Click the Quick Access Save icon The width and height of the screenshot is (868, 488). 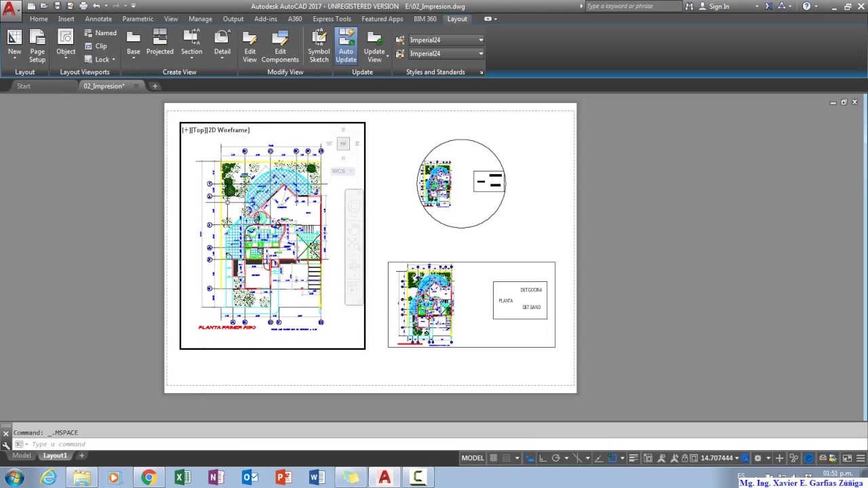[x=57, y=6]
